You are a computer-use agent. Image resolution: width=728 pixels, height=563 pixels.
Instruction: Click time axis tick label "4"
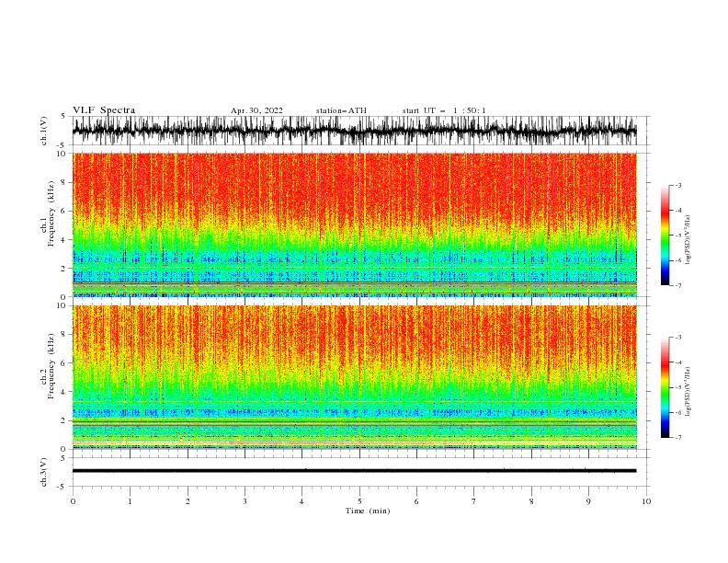(x=301, y=501)
